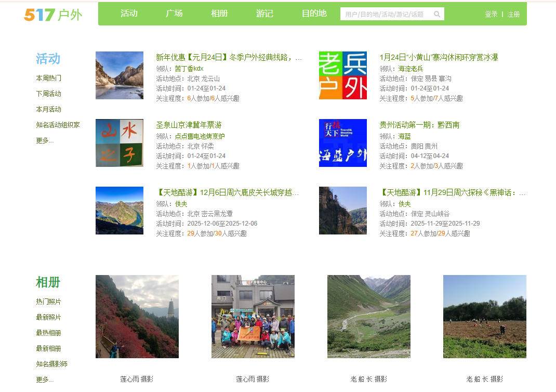The width and height of the screenshot is (556, 392).
Task: Open the 海蓝户外 team logo
Action: pos(342,143)
